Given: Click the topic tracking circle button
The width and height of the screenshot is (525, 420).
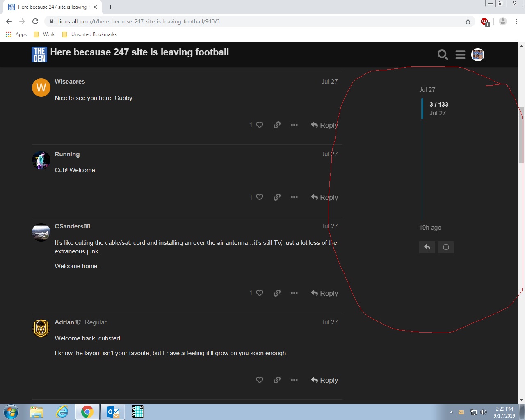Looking at the screenshot, I should (x=446, y=247).
